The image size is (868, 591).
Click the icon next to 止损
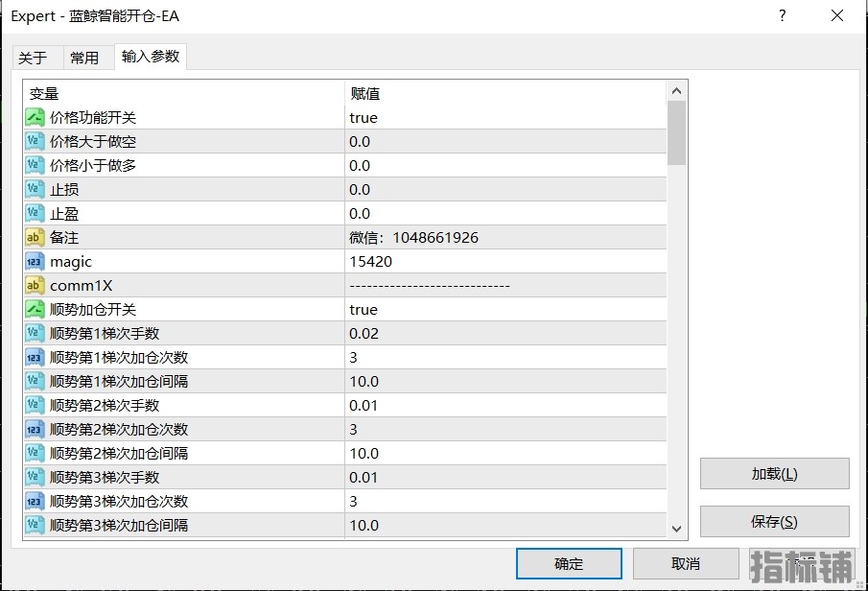click(x=35, y=189)
